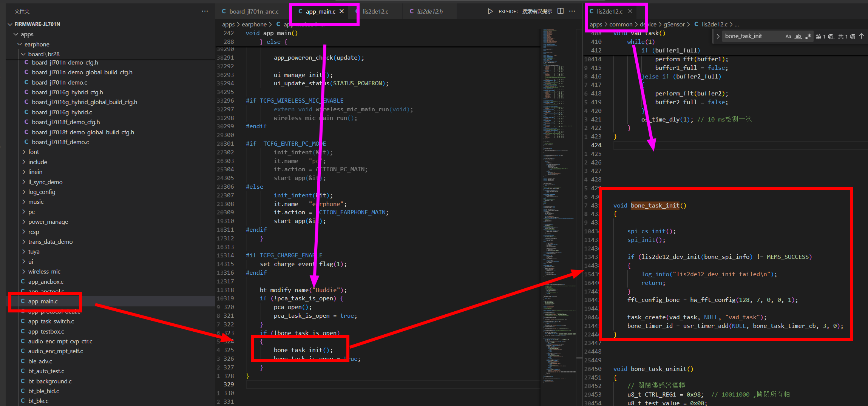Expand the linein folder

click(x=35, y=172)
